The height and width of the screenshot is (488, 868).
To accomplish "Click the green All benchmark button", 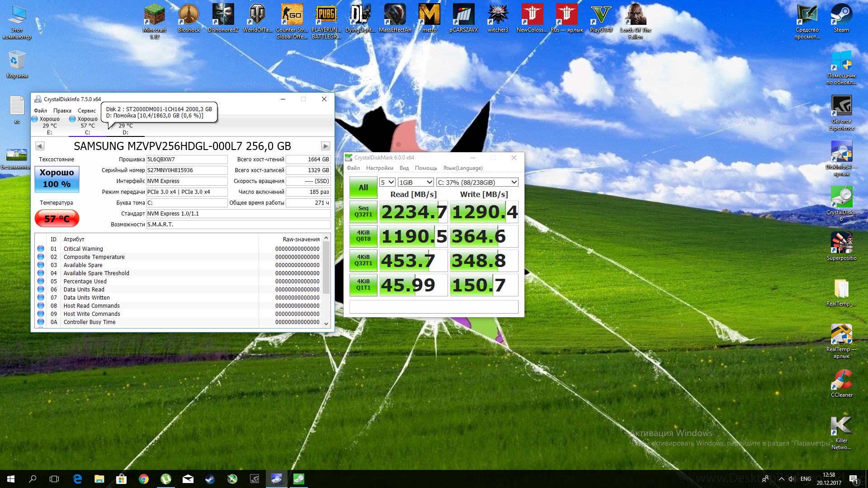I will pos(363,188).
